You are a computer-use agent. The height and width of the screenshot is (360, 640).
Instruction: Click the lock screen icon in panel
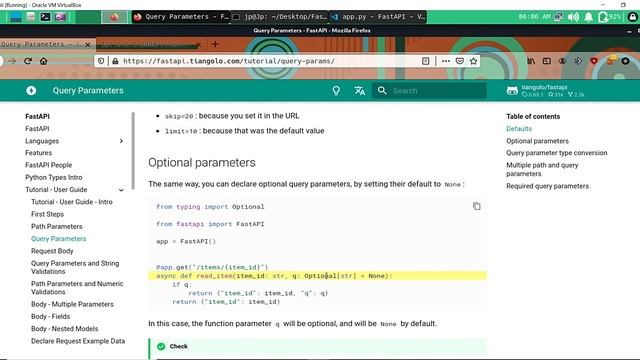(x=633, y=17)
